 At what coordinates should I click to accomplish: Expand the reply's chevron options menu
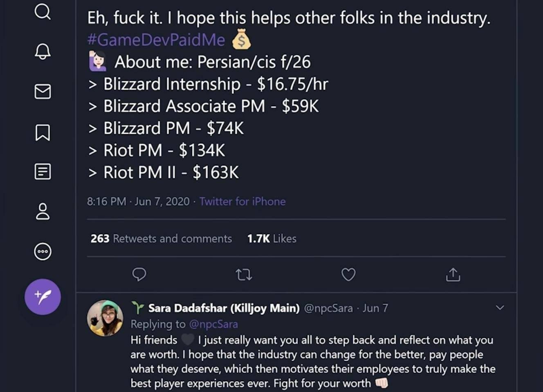tap(500, 307)
